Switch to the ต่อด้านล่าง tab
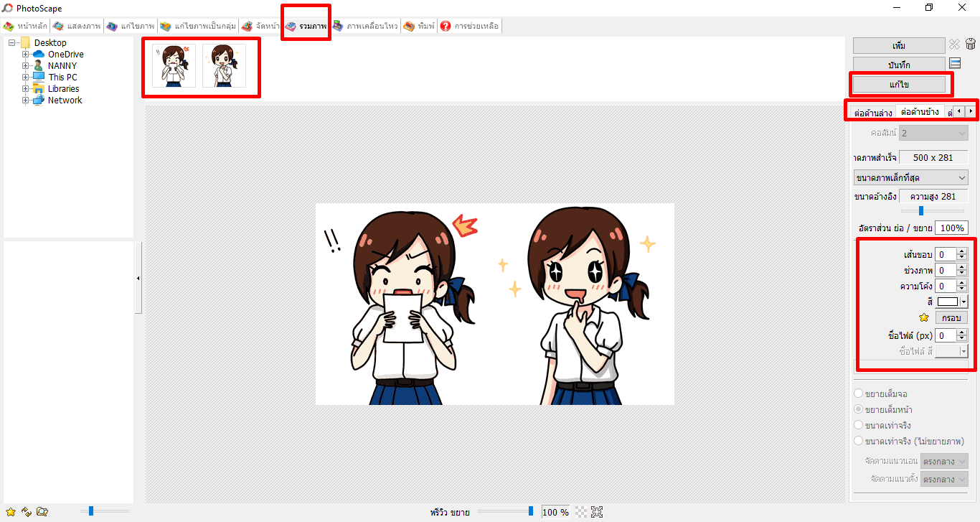 [x=873, y=113]
